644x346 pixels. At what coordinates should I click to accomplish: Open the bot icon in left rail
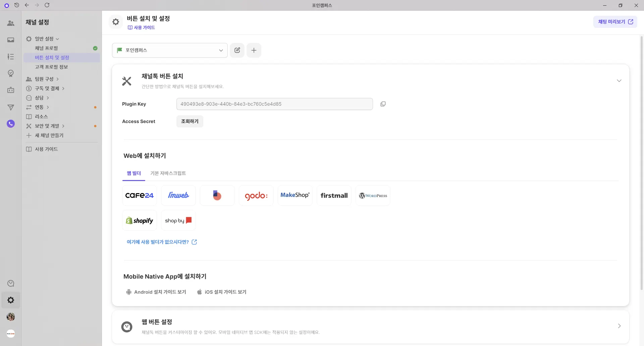11,90
